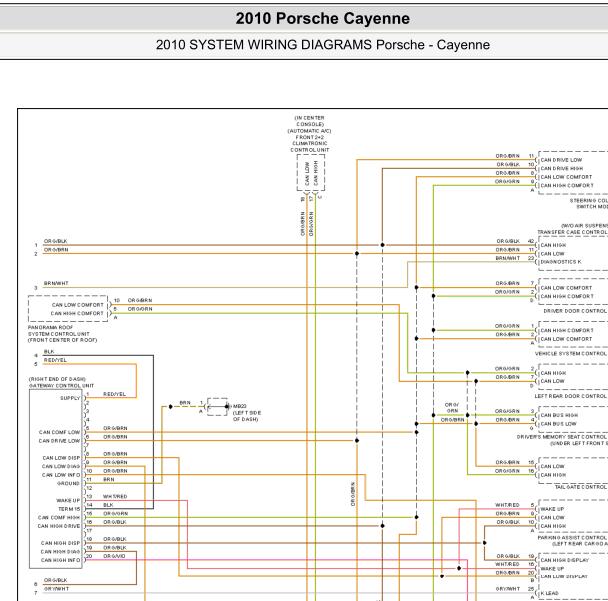Click the "WHT/RED" wire label at gateway pin 13

(x=115, y=496)
